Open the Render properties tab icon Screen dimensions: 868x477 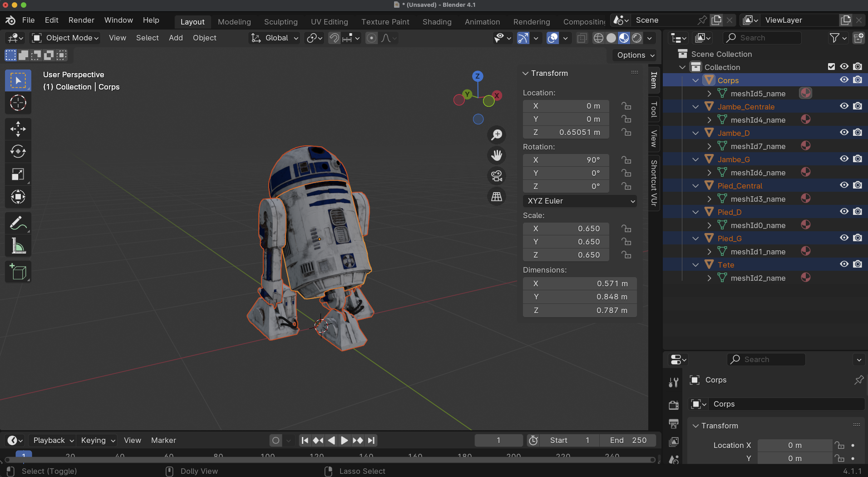point(674,404)
